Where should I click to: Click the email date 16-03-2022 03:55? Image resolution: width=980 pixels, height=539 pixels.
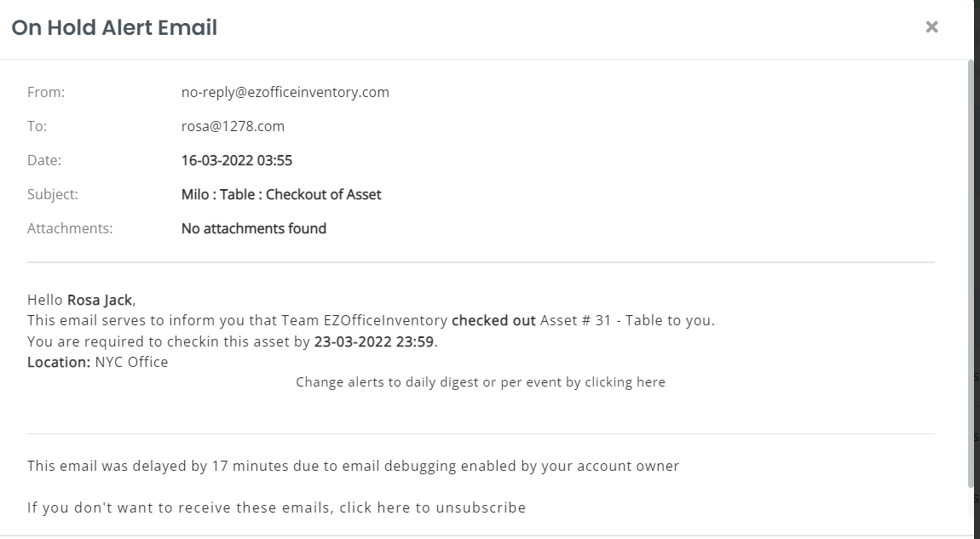coord(237,160)
